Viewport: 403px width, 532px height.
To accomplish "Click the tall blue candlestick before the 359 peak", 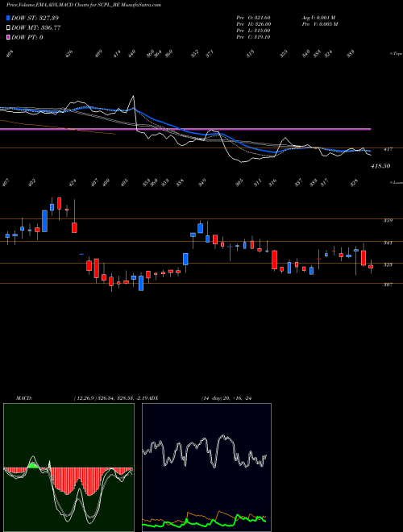I will click(44, 221).
